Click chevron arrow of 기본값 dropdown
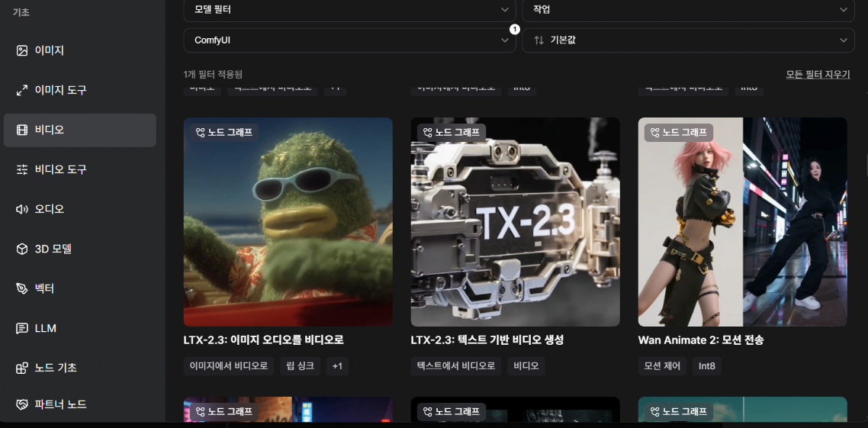Screen dimensions: 868x428 tap(843, 40)
